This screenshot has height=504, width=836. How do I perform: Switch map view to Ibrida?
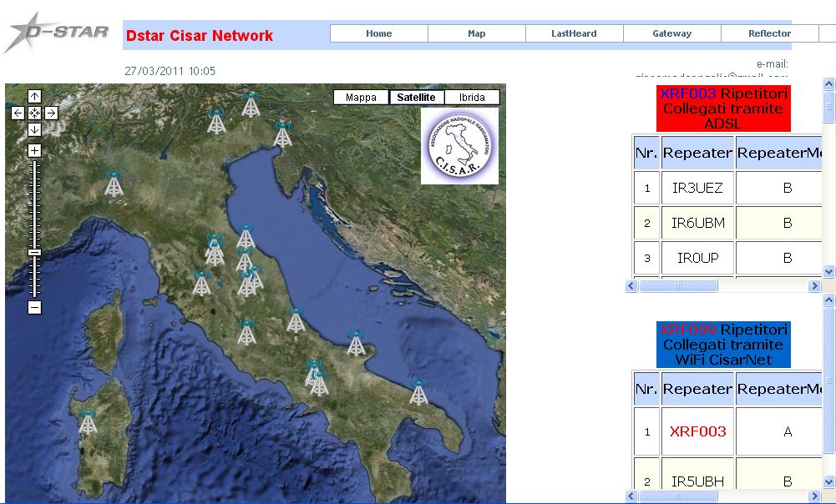472,98
